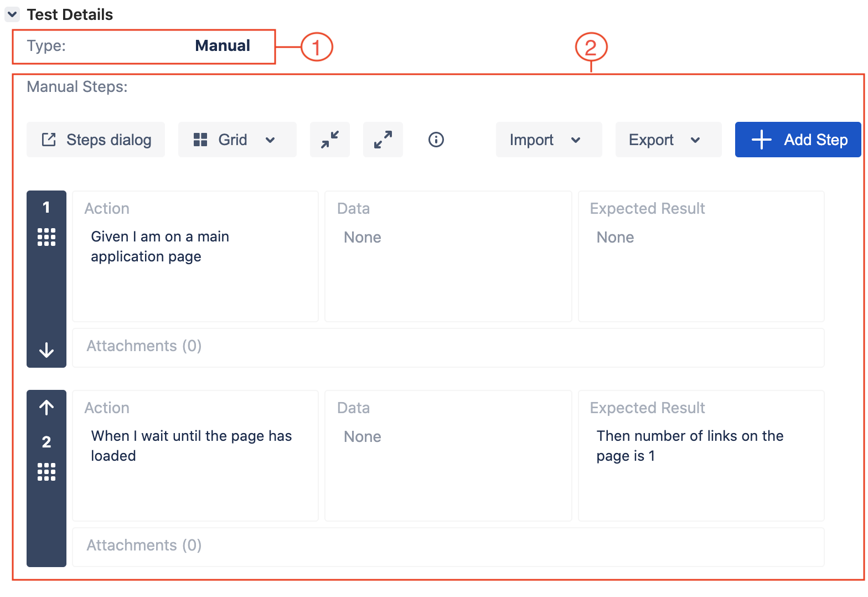Open step 2 Attachments (0) row
The height and width of the screenshot is (597, 868).
pos(448,547)
